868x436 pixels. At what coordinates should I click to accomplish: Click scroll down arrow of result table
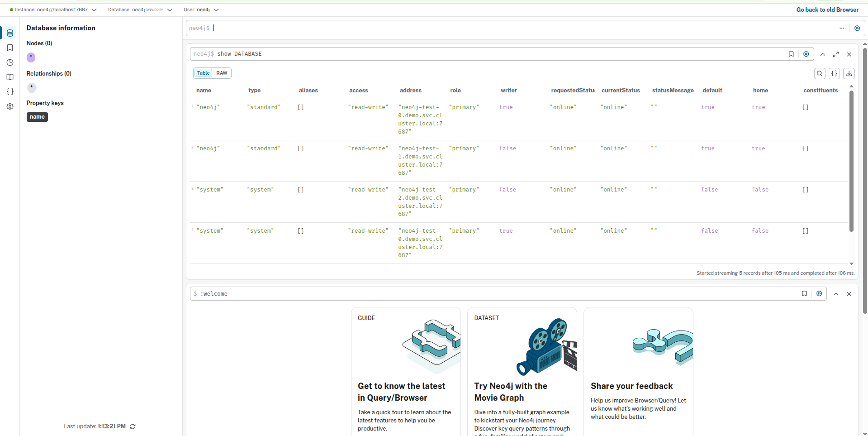point(851,264)
